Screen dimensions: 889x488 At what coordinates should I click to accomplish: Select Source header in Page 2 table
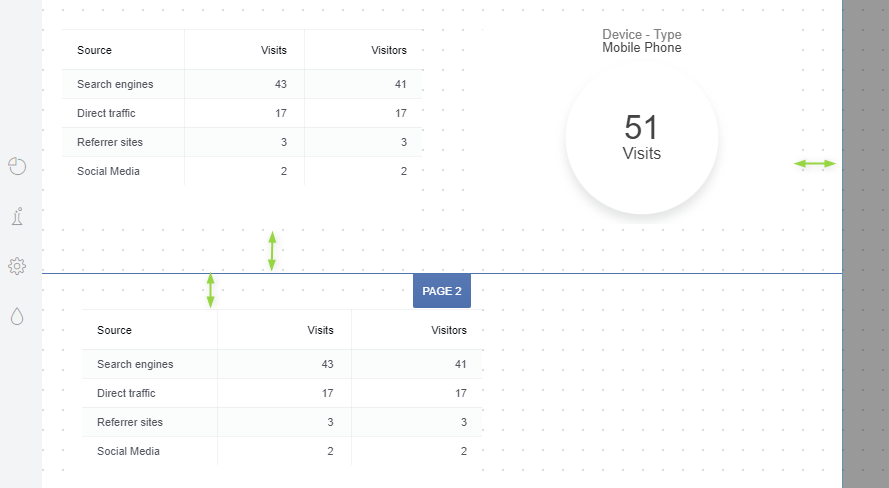pos(115,330)
